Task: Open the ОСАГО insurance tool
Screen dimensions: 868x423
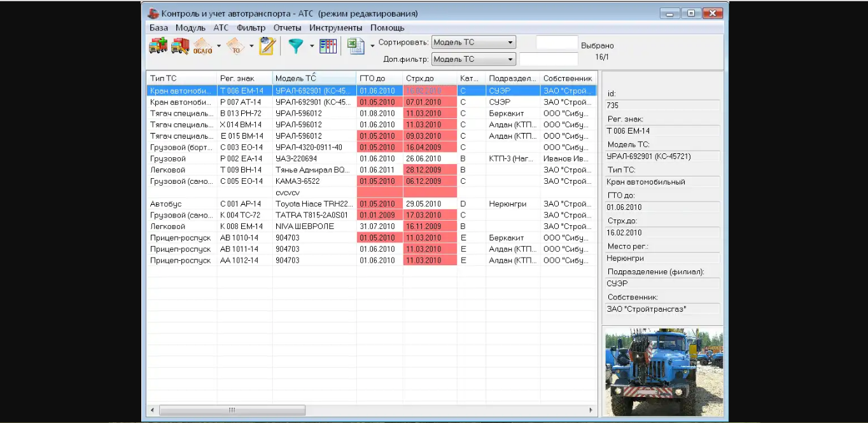Action: tap(202, 46)
